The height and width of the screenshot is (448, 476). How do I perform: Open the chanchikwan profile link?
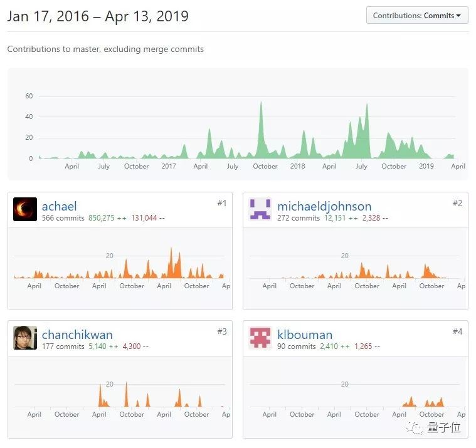pyautogui.click(x=77, y=335)
